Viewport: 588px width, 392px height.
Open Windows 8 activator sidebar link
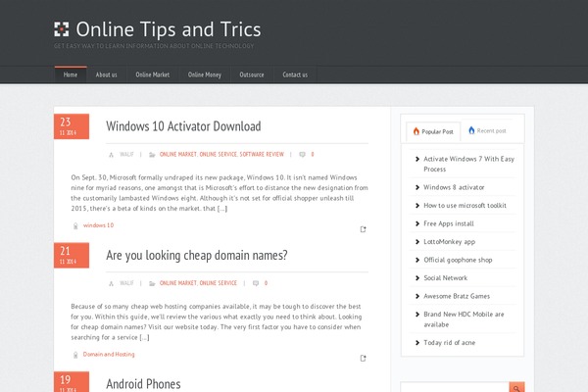click(x=454, y=187)
